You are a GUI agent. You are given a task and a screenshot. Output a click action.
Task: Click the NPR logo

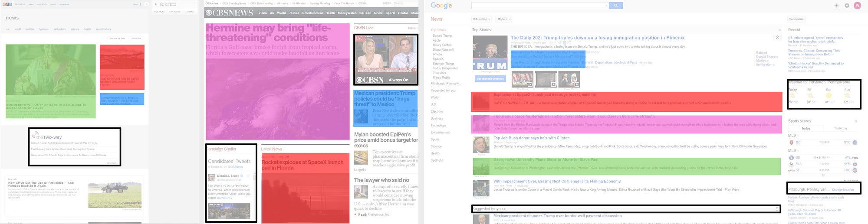pos(8,4)
